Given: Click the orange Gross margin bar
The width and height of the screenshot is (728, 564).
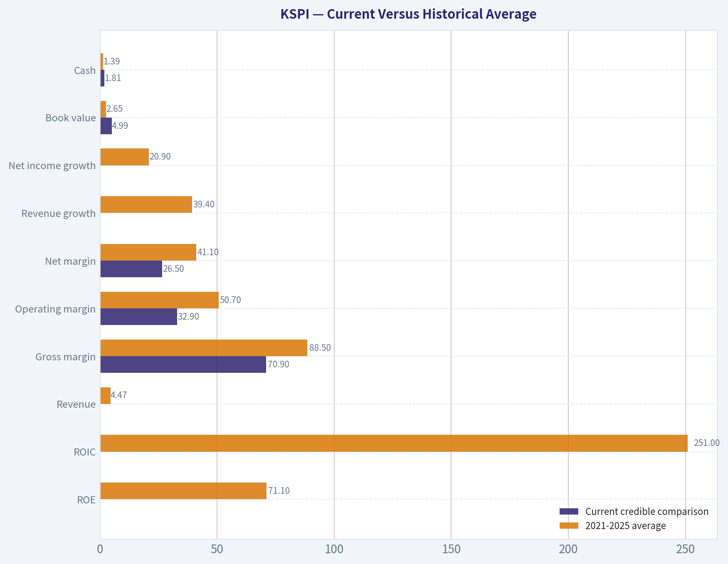Looking at the screenshot, I should [204, 348].
